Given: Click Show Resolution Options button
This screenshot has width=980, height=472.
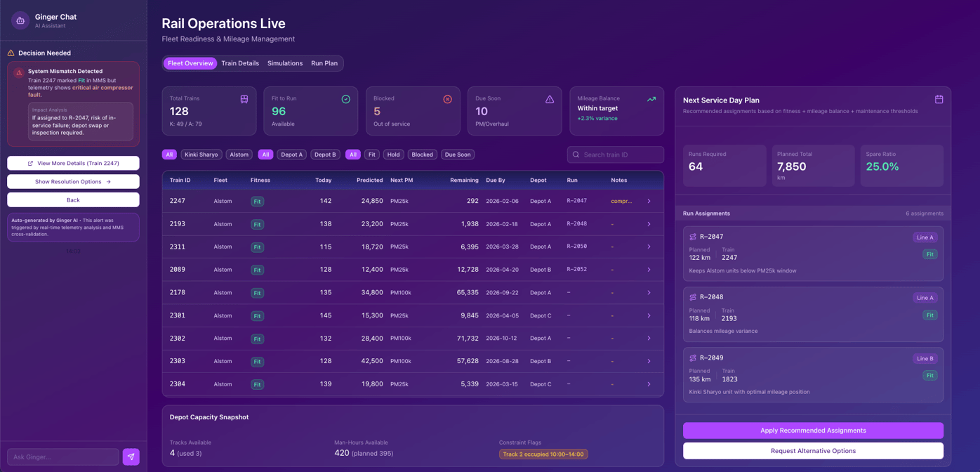Looking at the screenshot, I should [73, 182].
